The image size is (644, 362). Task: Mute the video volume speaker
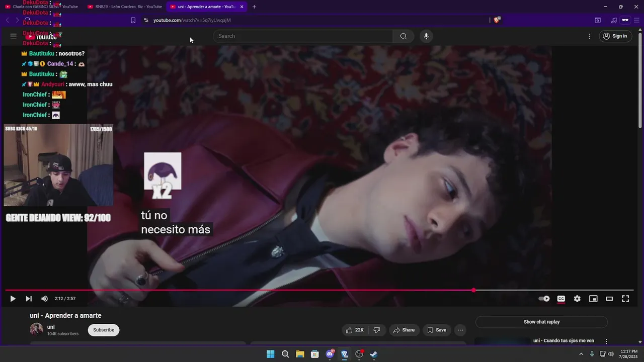[x=44, y=299]
